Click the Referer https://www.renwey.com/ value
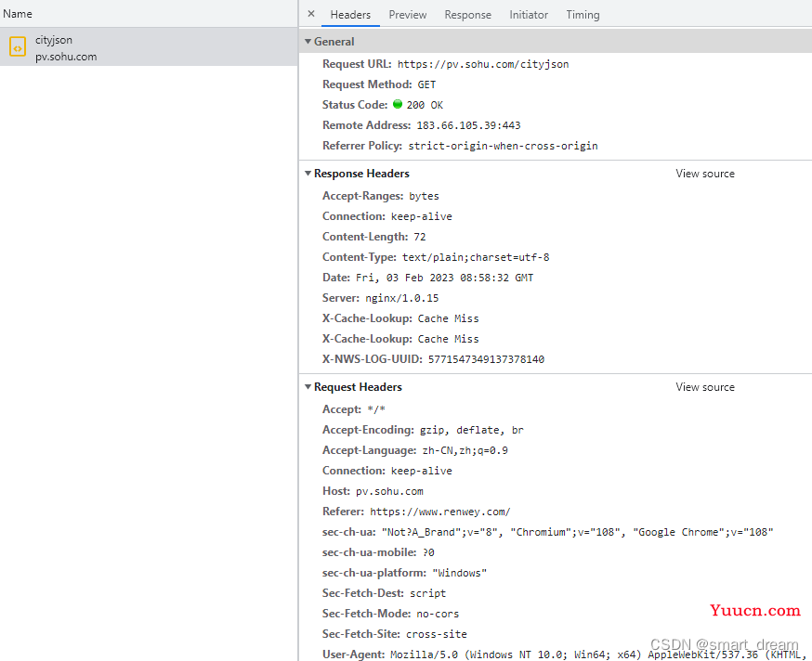 pos(440,512)
